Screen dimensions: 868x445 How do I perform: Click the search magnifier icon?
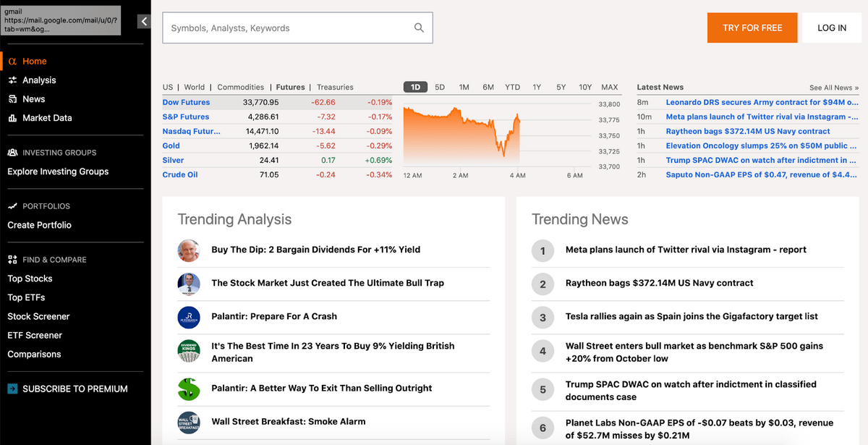tap(419, 28)
